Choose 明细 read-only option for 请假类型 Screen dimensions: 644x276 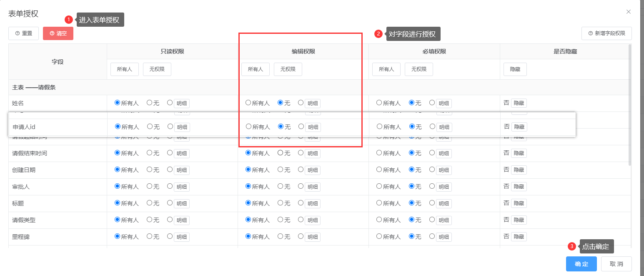170,220
